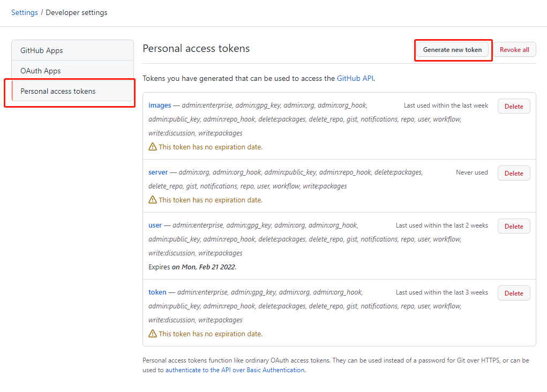Select OAuth Apps in sidebar
The width and height of the screenshot is (547, 392).
[x=40, y=71]
